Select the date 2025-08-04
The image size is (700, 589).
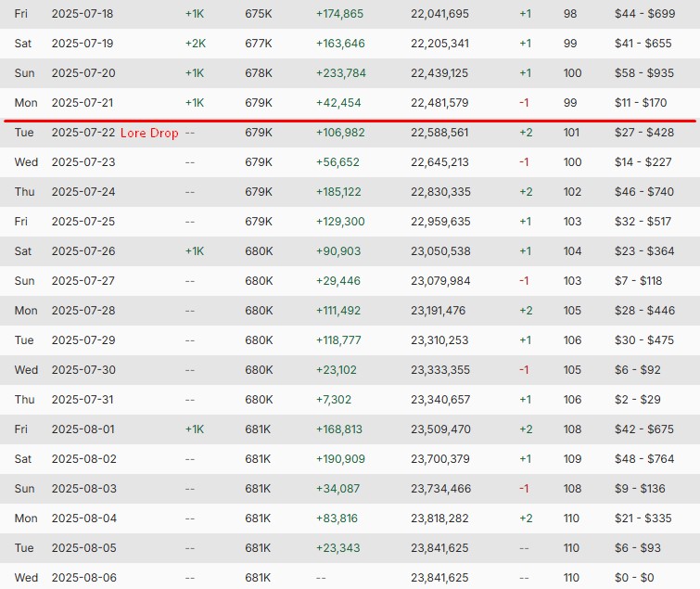(84, 519)
